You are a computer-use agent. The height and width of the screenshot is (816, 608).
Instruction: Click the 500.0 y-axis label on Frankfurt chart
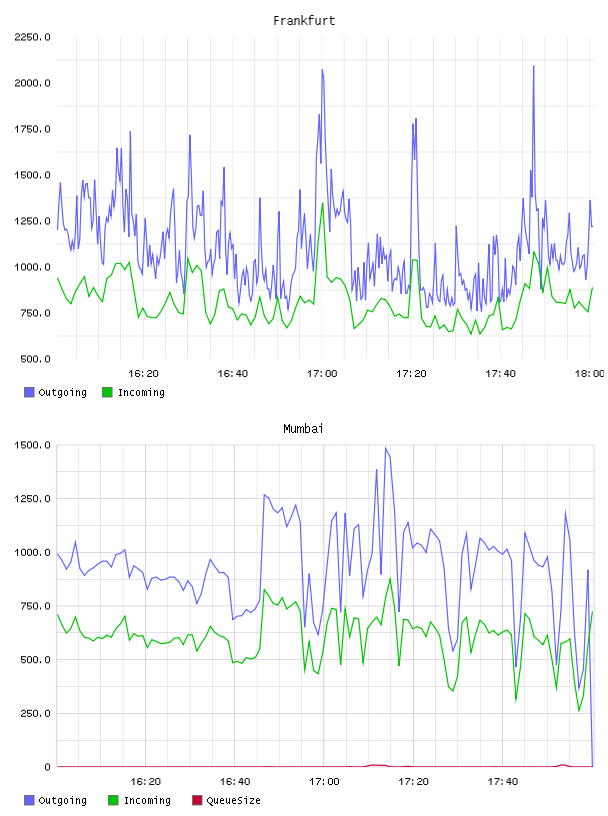pyautogui.click(x=35, y=359)
